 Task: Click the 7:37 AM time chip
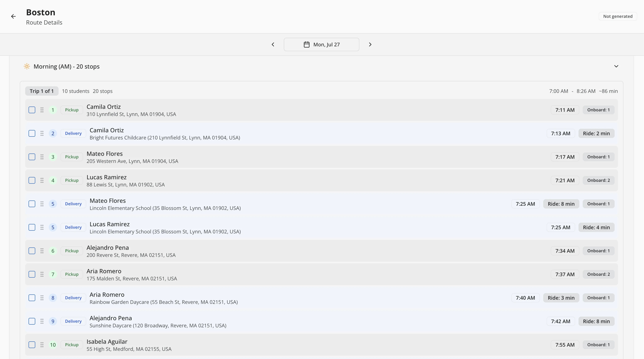coord(565,274)
